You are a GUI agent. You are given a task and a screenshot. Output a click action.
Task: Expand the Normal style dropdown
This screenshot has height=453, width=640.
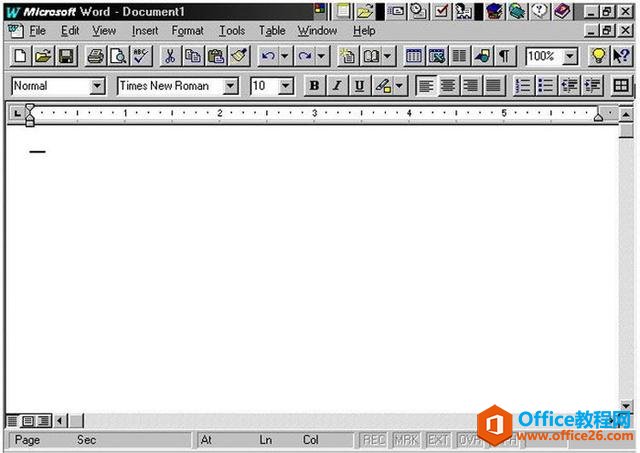pyautogui.click(x=97, y=86)
